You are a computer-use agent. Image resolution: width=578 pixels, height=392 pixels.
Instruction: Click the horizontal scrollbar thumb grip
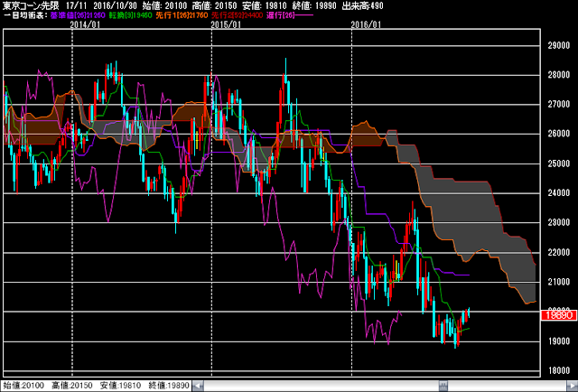[x=443, y=386]
